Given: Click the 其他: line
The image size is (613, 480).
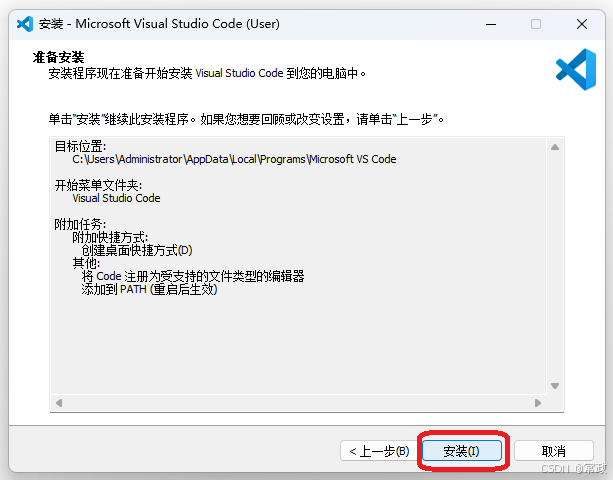Looking at the screenshot, I should (86, 263).
